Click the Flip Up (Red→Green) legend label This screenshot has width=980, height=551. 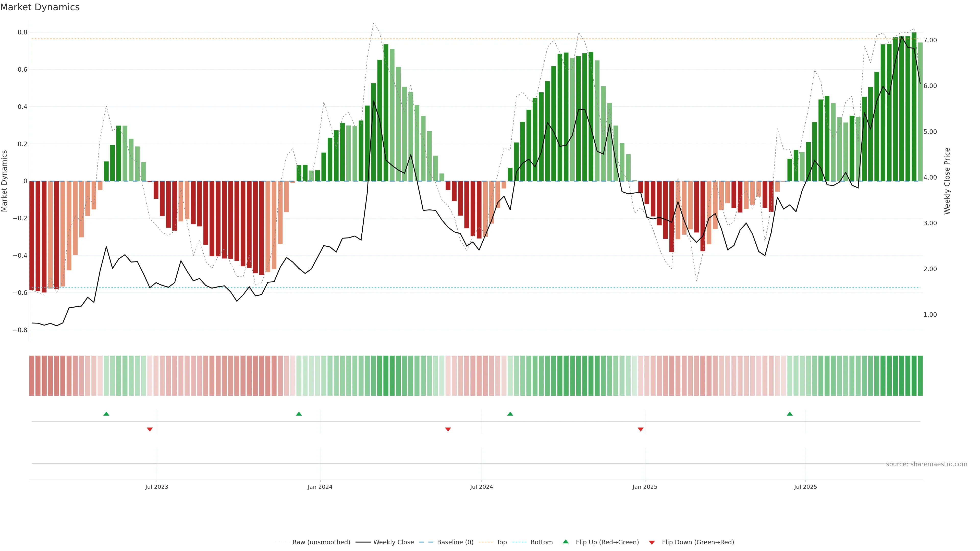point(607,542)
